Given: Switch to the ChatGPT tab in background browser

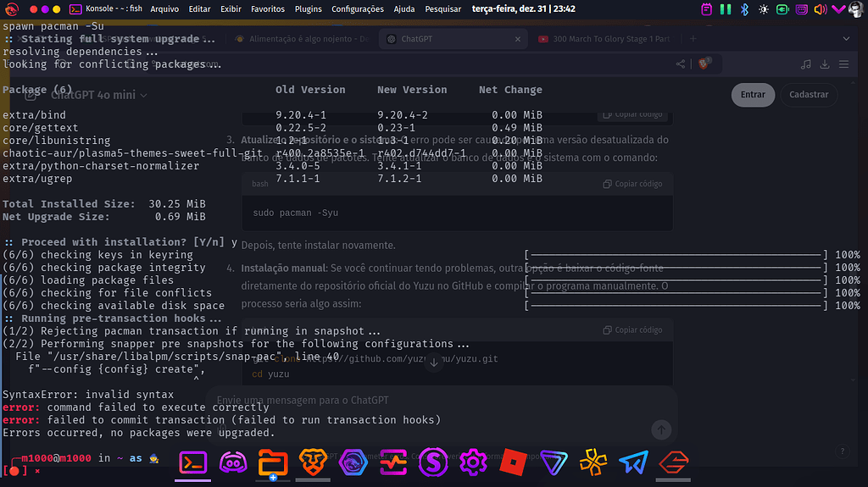Looking at the screenshot, I should coord(453,39).
